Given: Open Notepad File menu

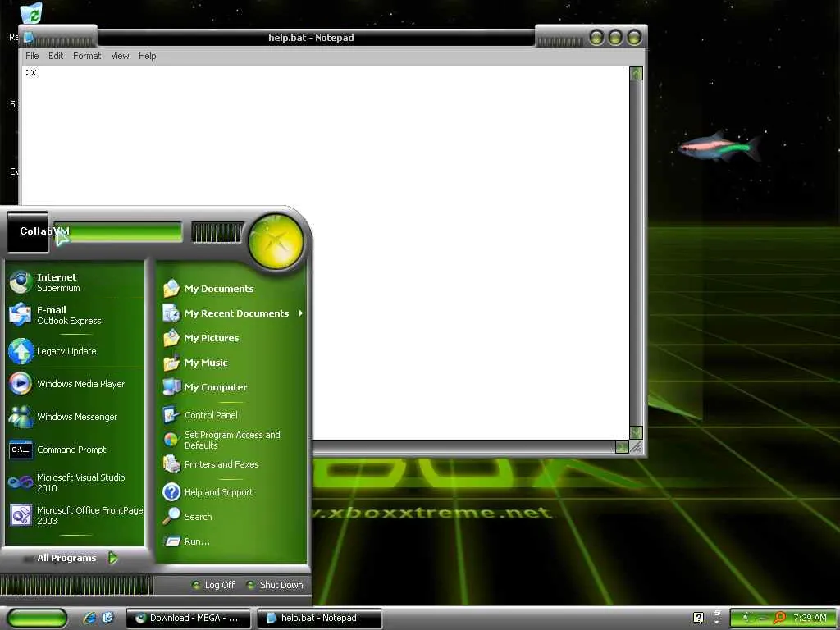Looking at the screenshot, I should tap(32, 56).
